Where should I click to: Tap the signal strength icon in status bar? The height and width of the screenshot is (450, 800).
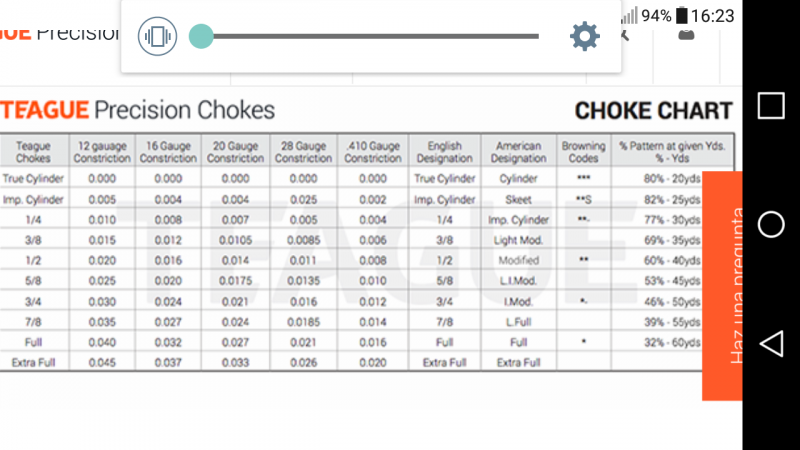[x=629, y=16]
